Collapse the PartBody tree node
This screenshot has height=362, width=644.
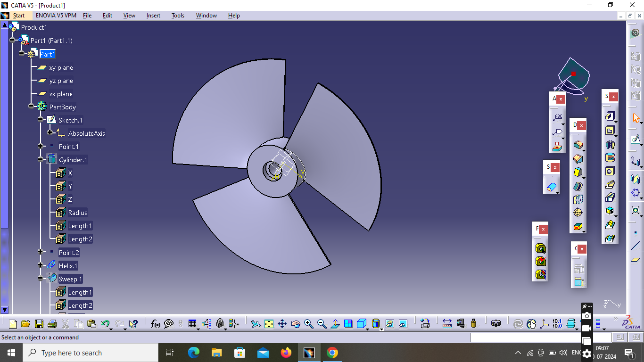31,107
